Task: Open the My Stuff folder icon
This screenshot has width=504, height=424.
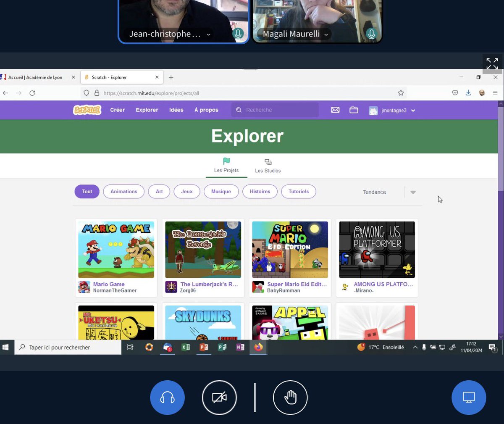Action: tap(354, 110)
